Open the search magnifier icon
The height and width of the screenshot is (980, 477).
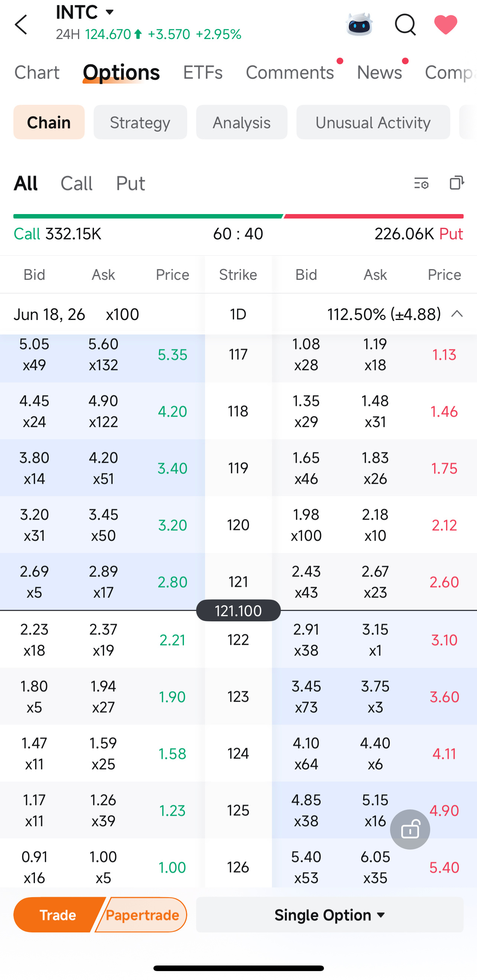(405, 25)
